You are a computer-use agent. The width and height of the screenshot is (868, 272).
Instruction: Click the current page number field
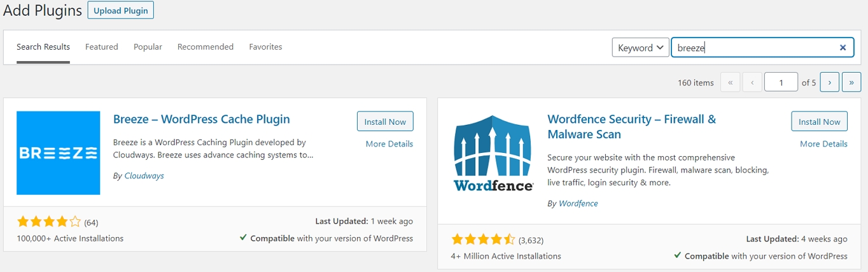pyautogui.click(x=781, y=82)
